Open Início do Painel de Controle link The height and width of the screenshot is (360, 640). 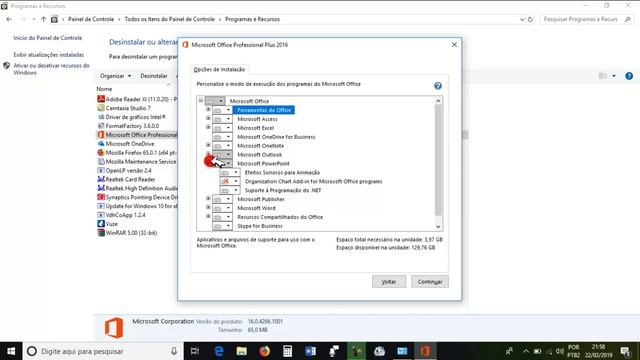coord(48,38)
